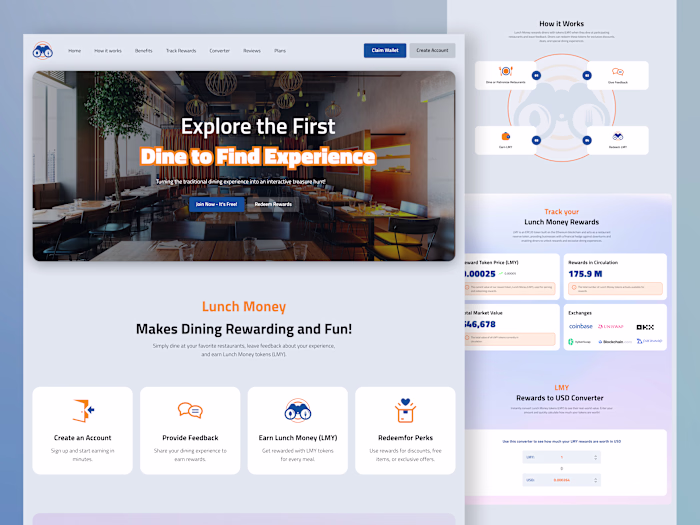This screenshot has width=700, height=525.
Task: Click the Claim Wallet button
Action: point(385,50)
